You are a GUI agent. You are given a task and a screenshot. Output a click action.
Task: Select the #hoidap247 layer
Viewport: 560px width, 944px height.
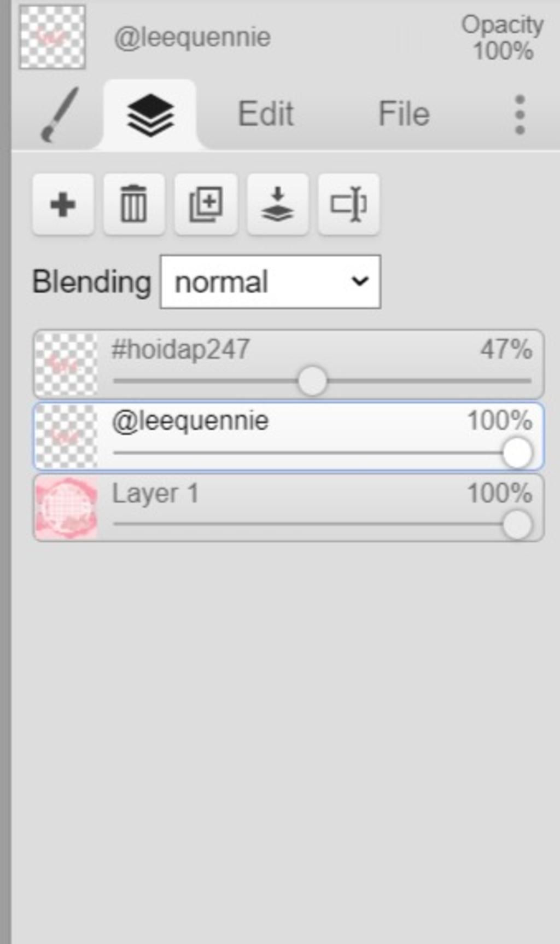pyautogui.click(x=289, y=364)
